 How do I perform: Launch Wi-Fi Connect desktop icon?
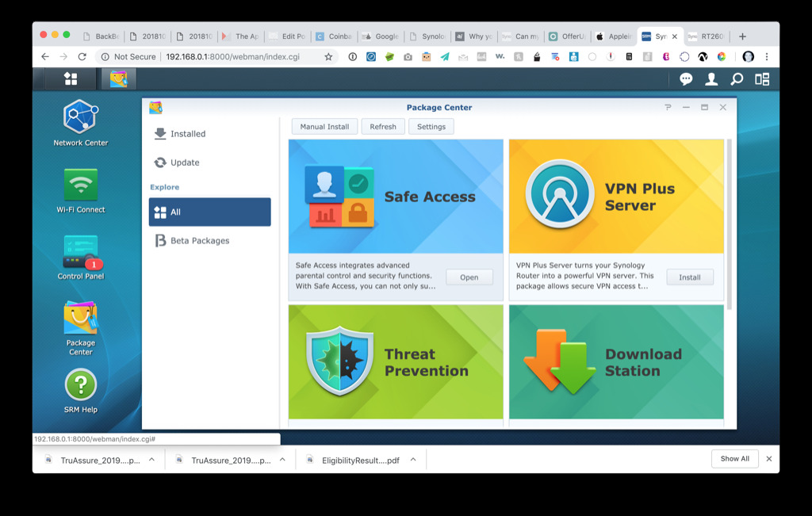click(x=81, y=190)
